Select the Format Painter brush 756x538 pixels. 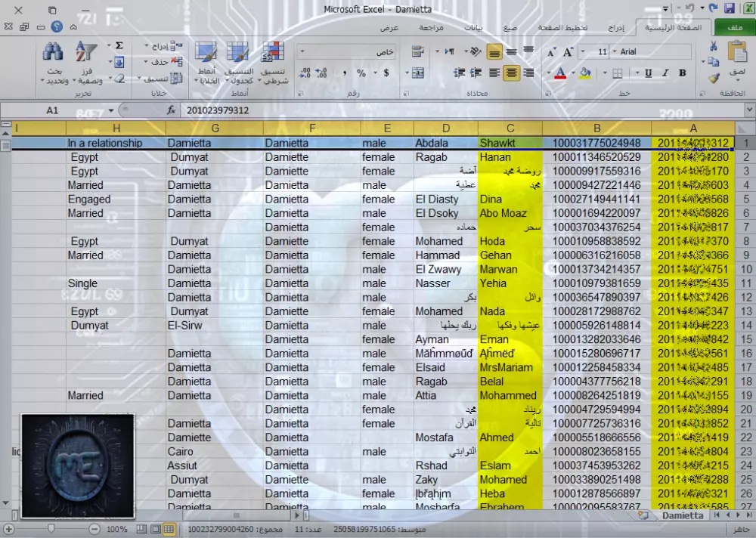click(714, 78)
